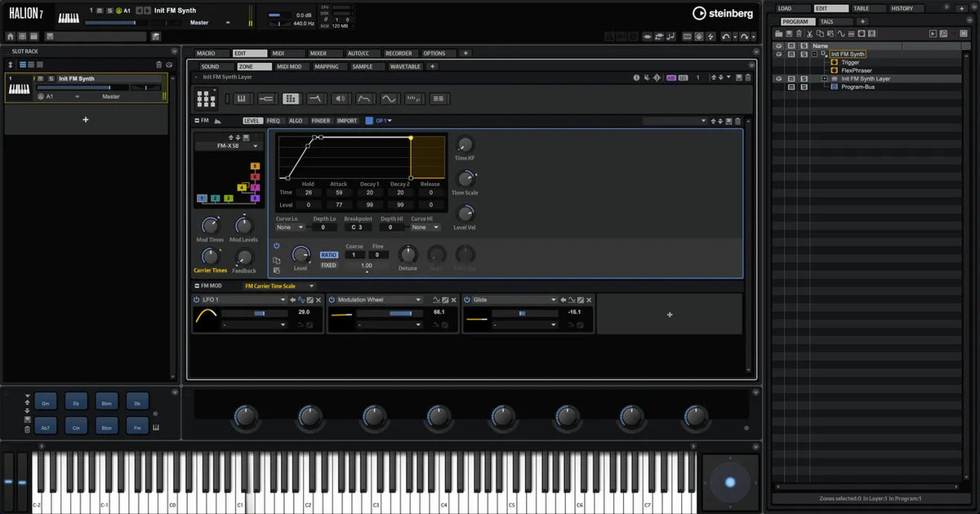Trigger the Gm chord pad
Image resolution: width=980 pixels, height=514 pixels.
47,403
